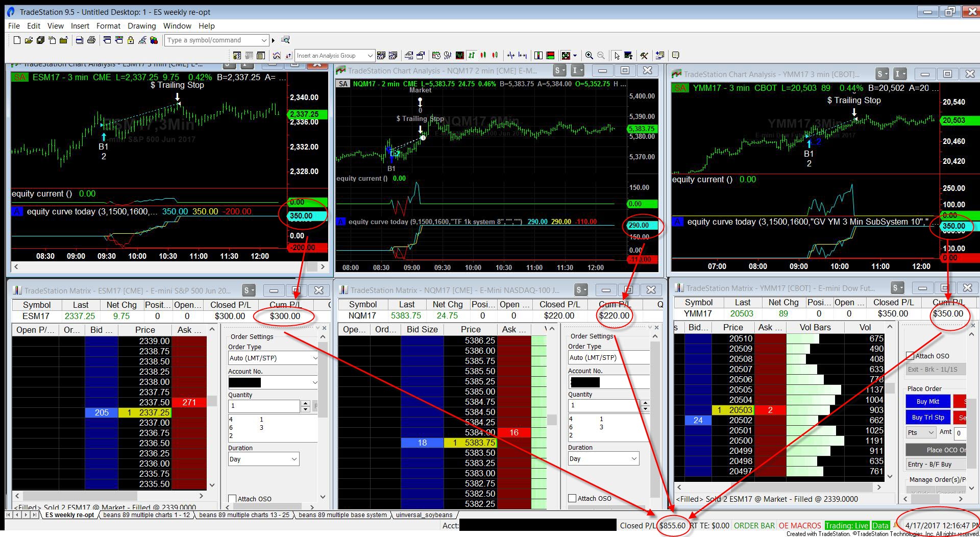Image resolution: width=980 pixels, height=537 pixels.
Task: Select the Text drawing tool icon
Action: tap(628, 55)
